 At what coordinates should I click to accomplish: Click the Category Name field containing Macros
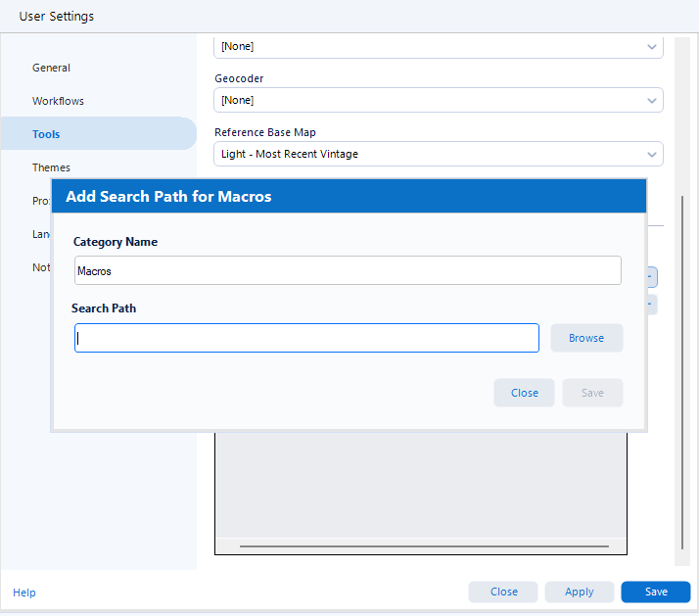(x=348, y=270)
